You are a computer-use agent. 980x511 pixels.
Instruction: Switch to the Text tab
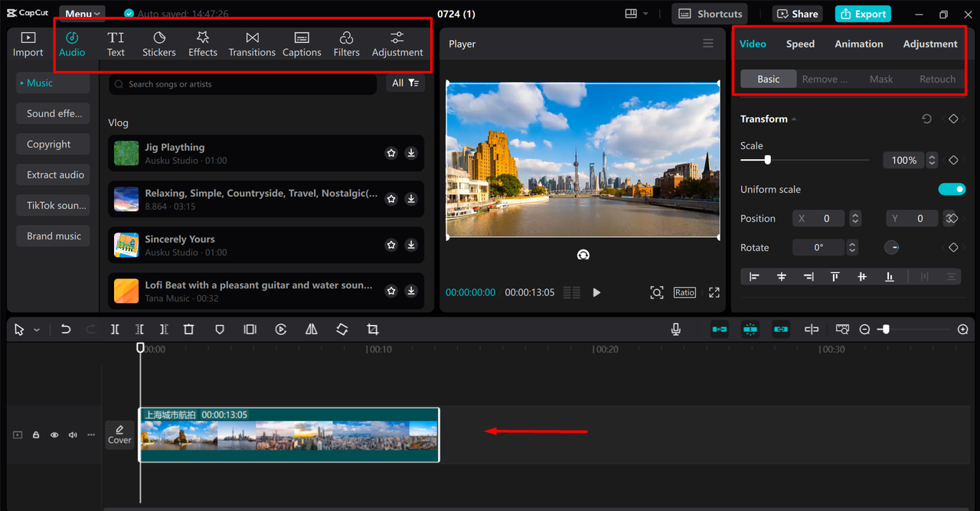coord(116,44)
